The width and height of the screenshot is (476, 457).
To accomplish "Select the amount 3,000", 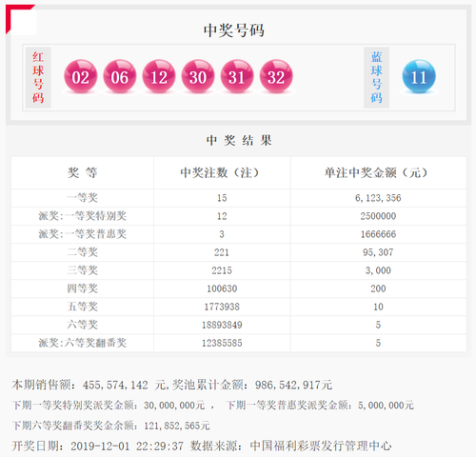I will tap(378, 270).
